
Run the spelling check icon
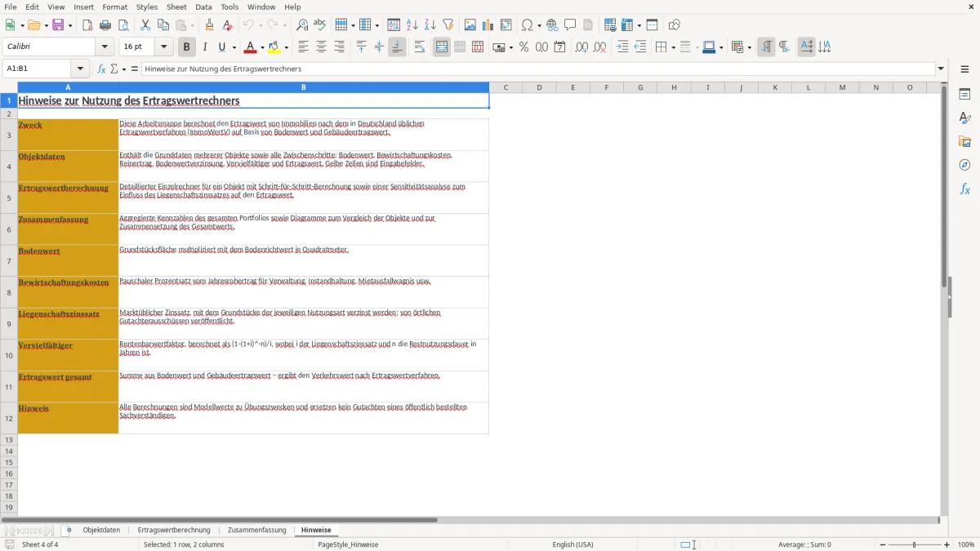tap(320, 25)
